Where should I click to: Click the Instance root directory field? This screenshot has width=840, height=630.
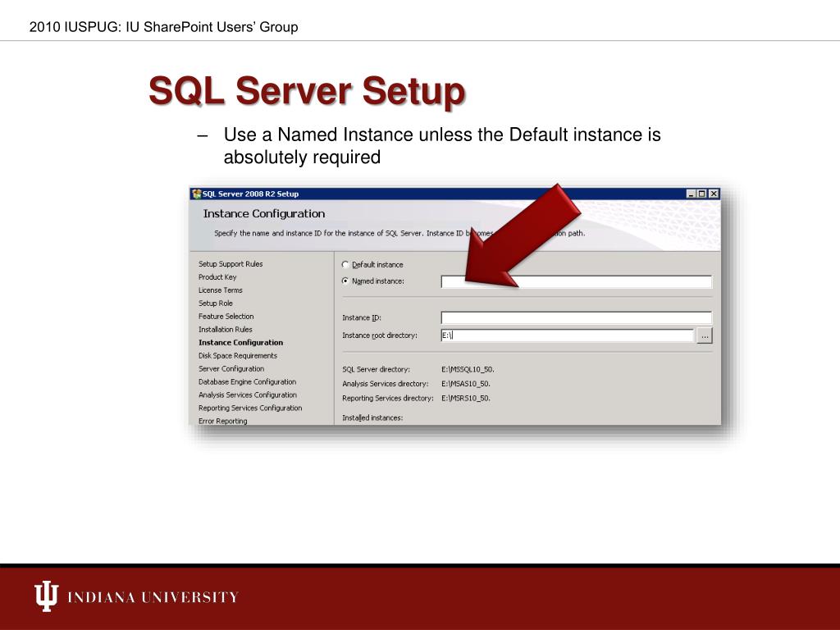click(x=568, y=336)
